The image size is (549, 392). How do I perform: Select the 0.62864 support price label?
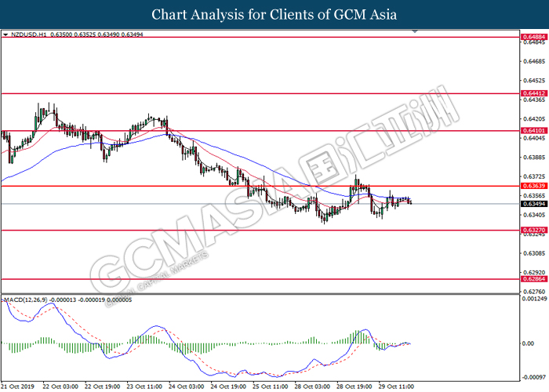pos(534,279)
